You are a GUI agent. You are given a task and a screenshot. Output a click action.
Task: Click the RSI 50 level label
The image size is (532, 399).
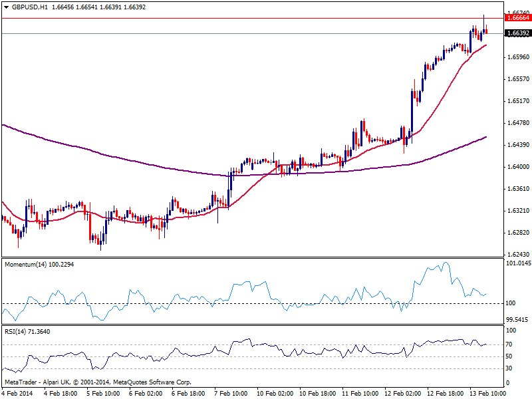[x=509, y=356]
